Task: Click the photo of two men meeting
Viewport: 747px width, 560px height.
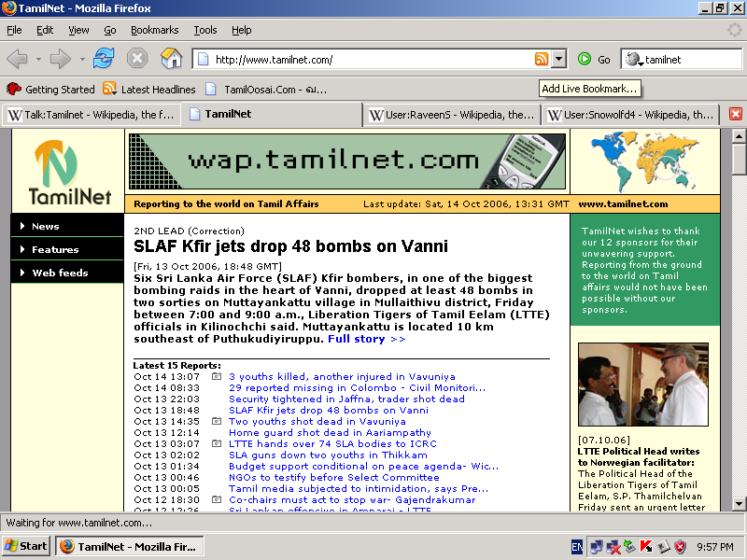Action: [x=643, y=385]
